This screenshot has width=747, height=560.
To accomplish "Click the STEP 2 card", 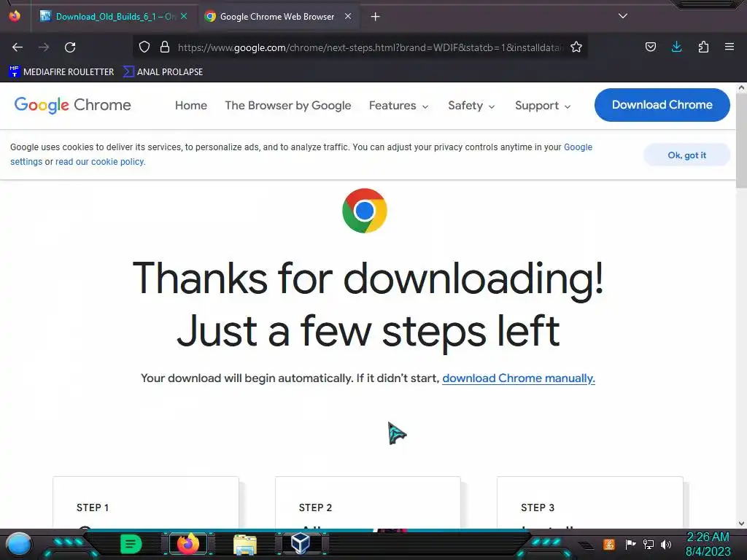I will click(x=368, y=502).
